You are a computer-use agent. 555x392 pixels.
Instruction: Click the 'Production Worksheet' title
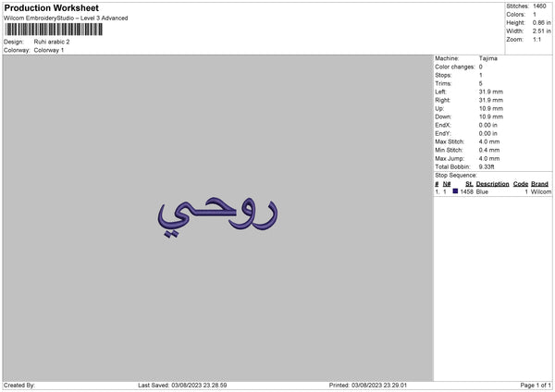51,7
